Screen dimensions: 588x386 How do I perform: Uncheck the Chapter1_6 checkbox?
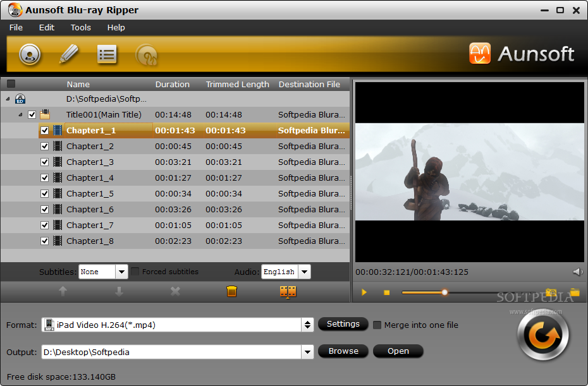click(45, 209)
